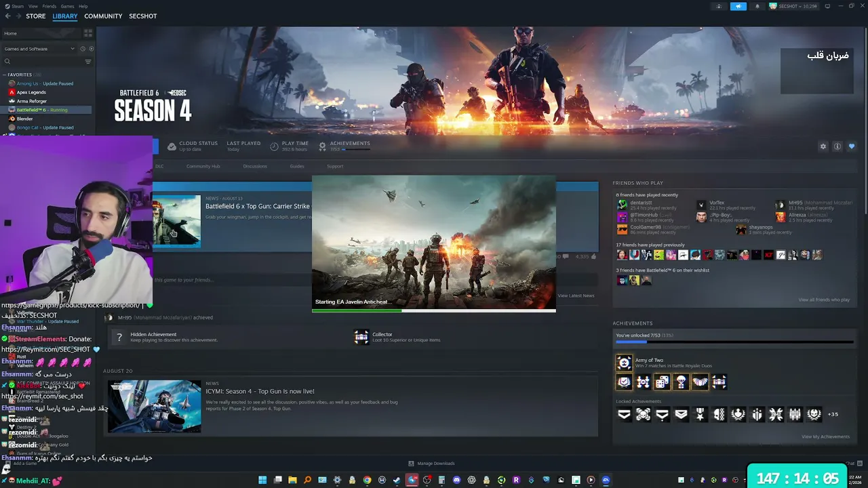Open the Guides link

(x=297, y=166)
